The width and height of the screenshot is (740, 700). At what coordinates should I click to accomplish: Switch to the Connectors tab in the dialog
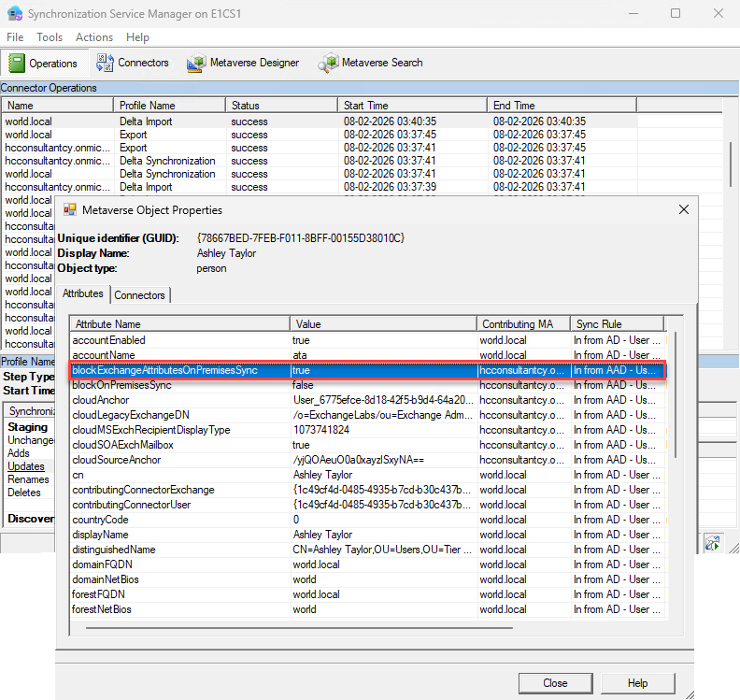pos(140,295)
